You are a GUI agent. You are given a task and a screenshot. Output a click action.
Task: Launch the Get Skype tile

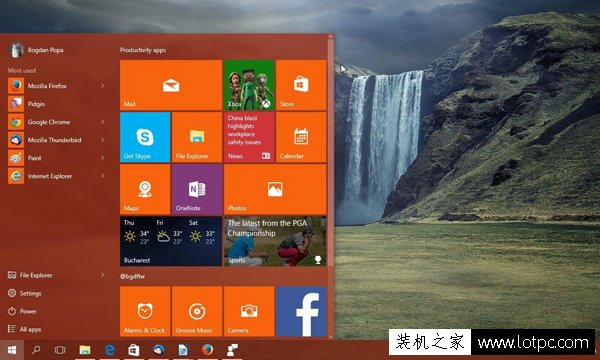coord(145,137)
